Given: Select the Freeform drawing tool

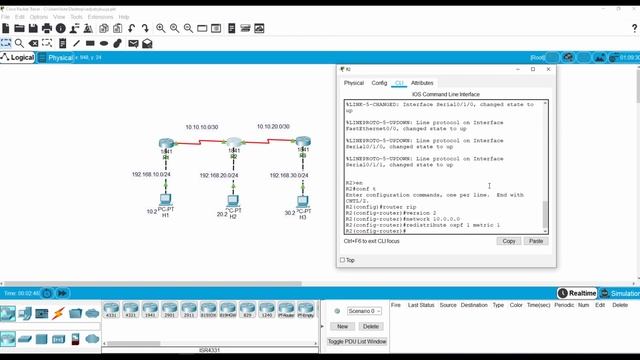Looking at the screenshot, I should point(118,43).
